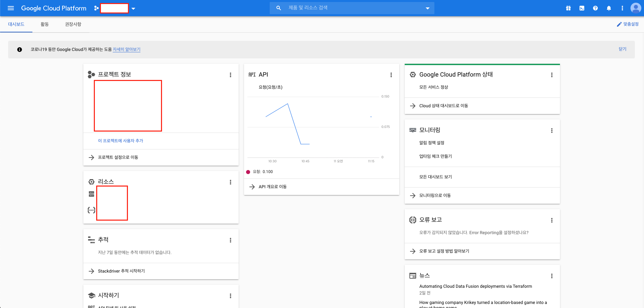Click the 추적 card title icon
The width and height of the screenshot is (644, 308).
pos(91,240)
